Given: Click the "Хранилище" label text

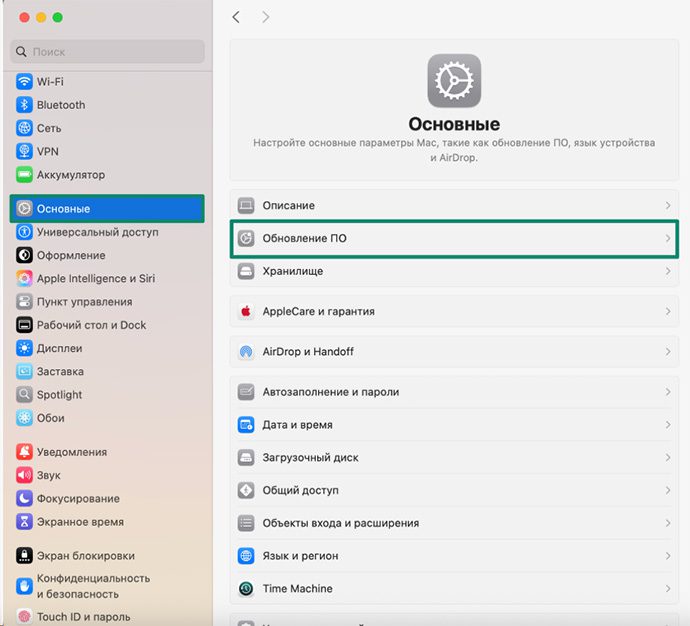Looking at the screenshot, I should [x=293, y=271].
